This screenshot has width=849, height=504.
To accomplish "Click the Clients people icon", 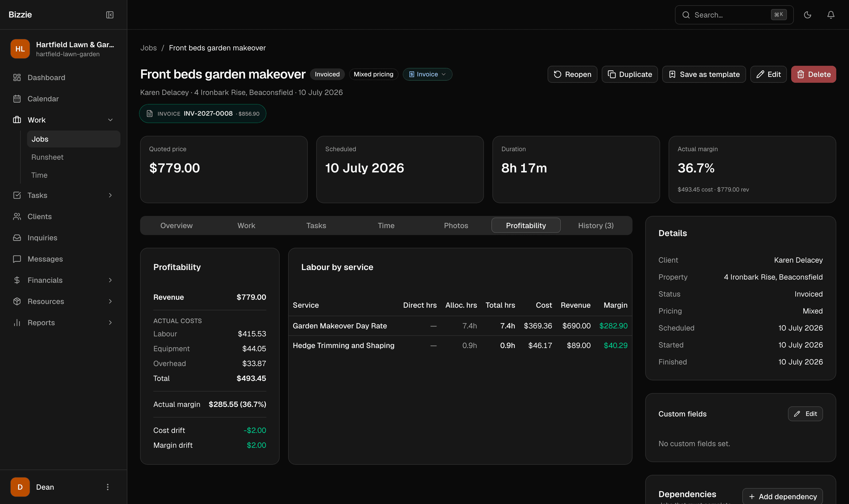I will (x=17, y=217).
